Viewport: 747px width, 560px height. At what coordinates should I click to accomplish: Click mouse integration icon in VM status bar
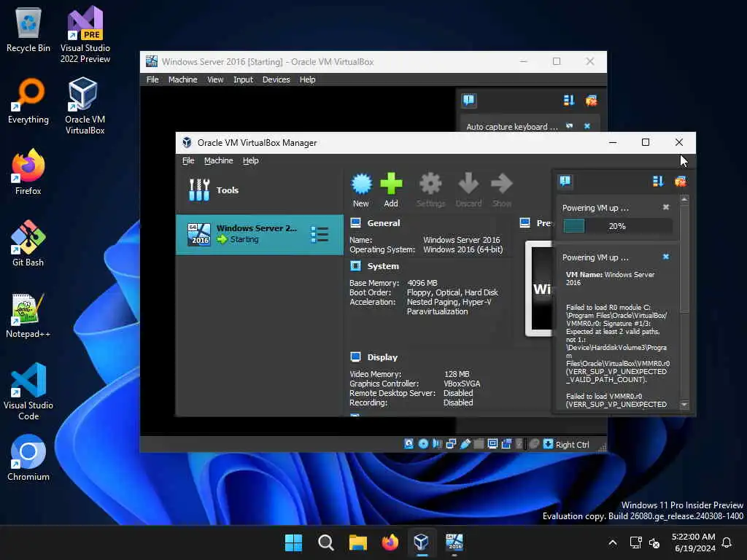[535, 444]
